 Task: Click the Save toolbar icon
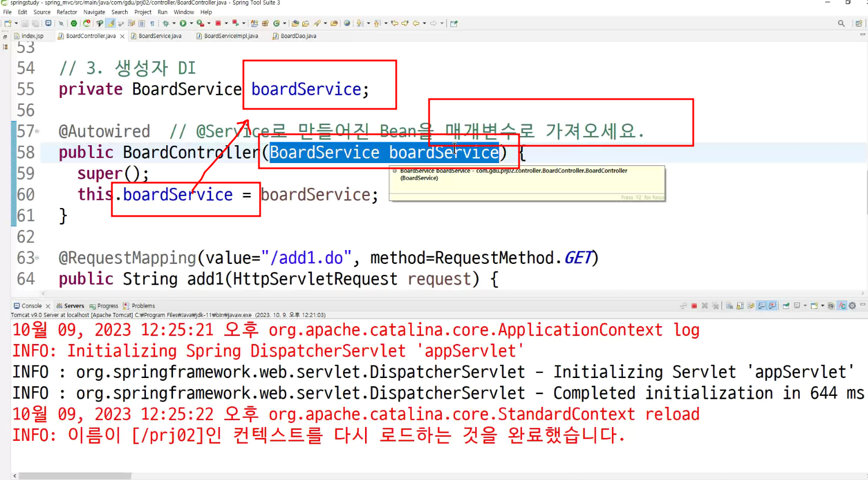[25, 24]
